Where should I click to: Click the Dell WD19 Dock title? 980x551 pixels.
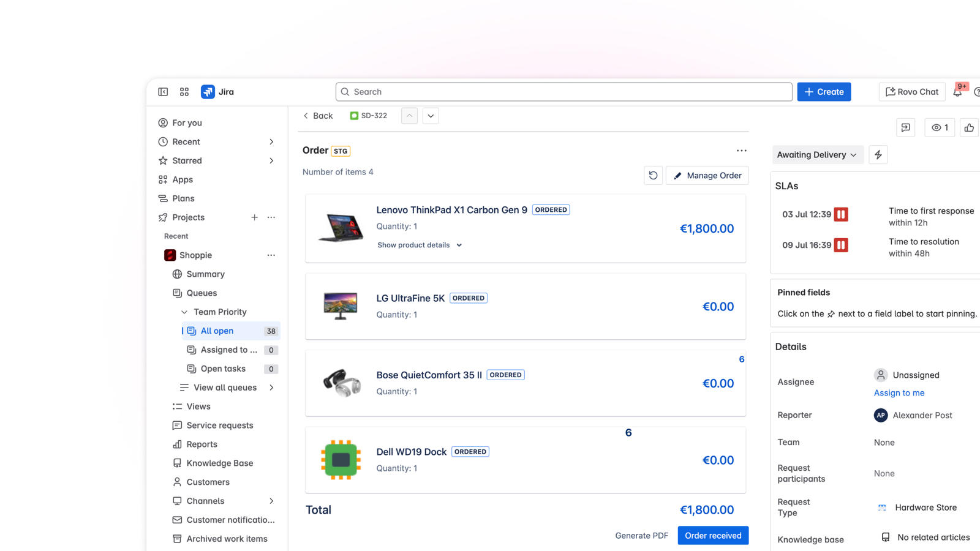[411, 452]
